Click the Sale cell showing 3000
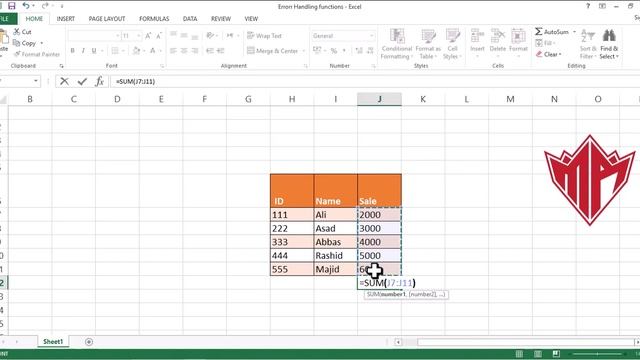This screenshot has width=640, height=360. [379, 228]
